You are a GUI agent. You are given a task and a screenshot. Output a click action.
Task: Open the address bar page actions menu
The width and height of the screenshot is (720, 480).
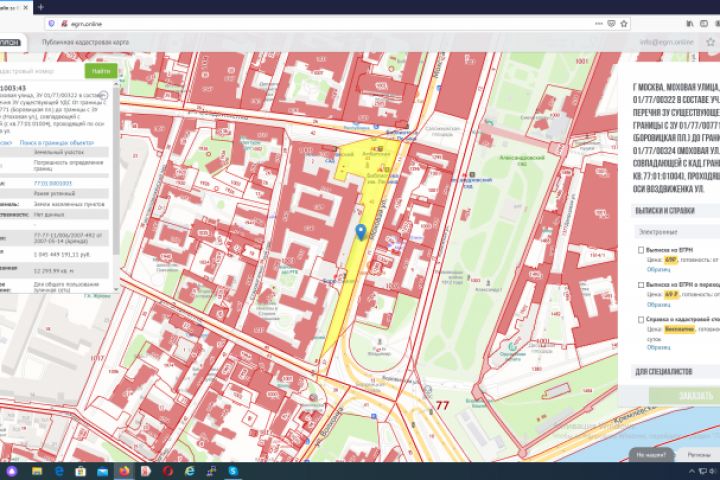click(x=599, y=23)
